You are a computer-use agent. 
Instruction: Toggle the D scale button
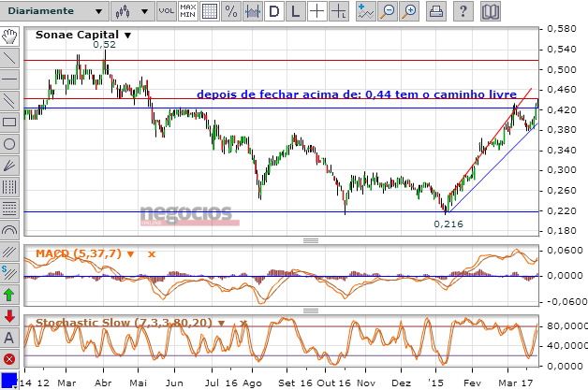click(274, 11)
